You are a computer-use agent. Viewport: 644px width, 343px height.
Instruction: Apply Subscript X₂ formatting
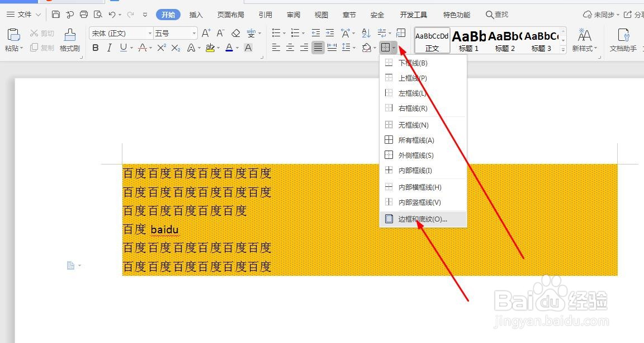coord(176,48)
